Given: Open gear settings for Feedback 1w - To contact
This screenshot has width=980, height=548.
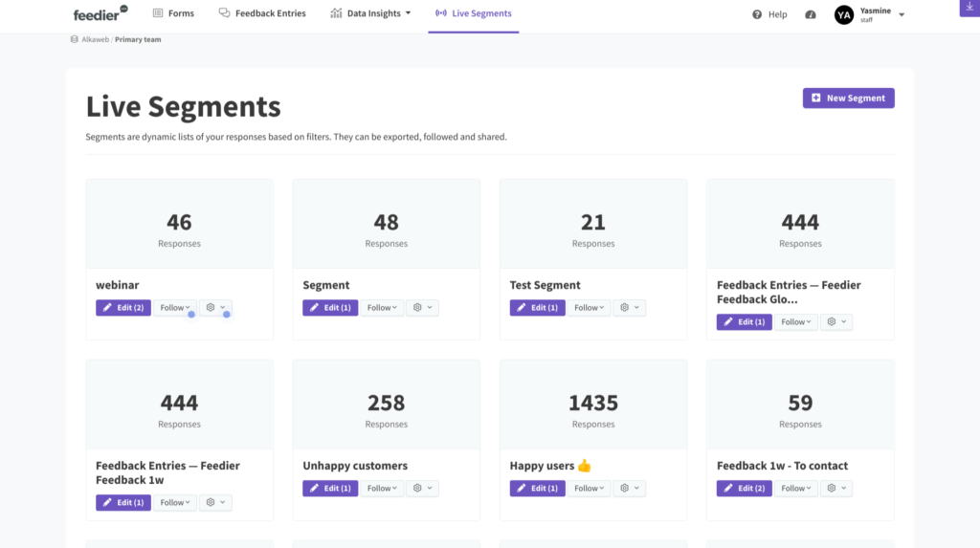Looking at the screenshot, I should [x=836, y=488].
